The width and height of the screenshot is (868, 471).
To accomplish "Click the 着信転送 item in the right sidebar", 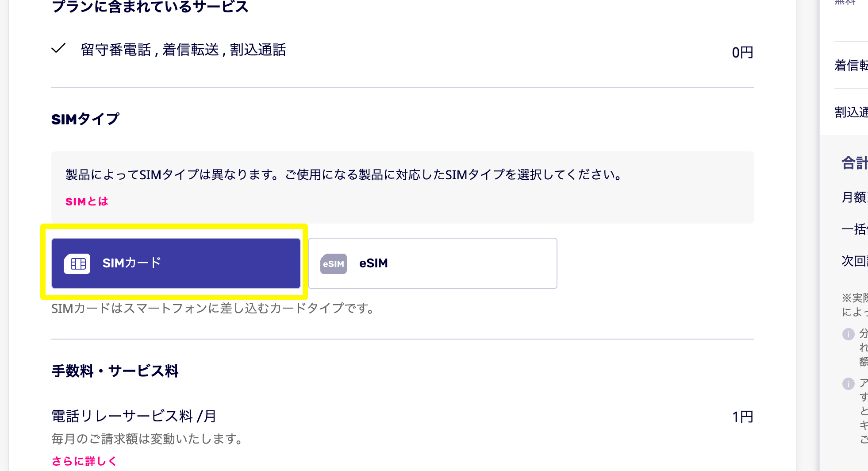I will [851, 66].
